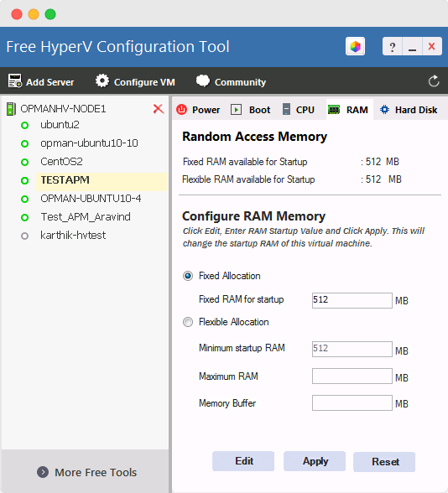Open the colorful hexagon icon in the header

tap(355, 47)
